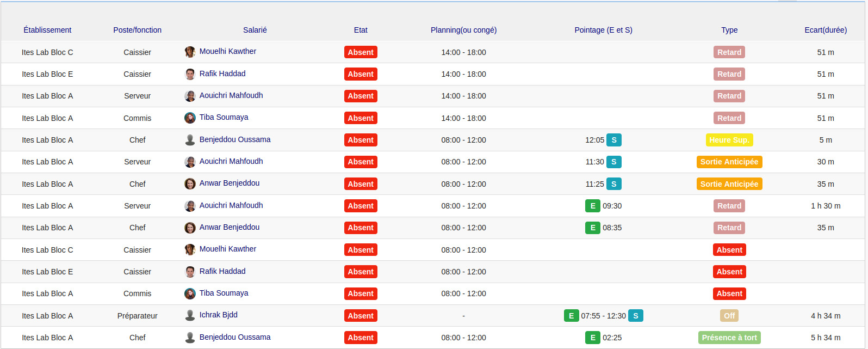Sort by Salarié column header
This screenshot has width=868, height=349.
pyautogui.click(x=255, y=30)
